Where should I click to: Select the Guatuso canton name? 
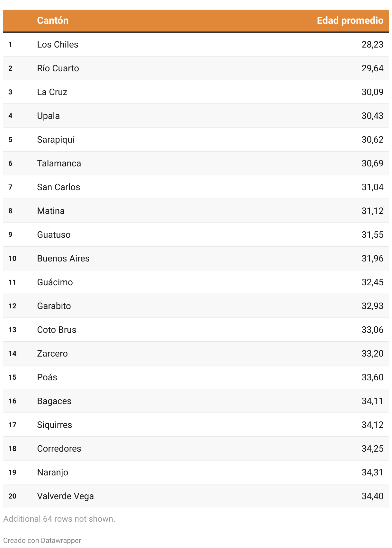(54, 235)
